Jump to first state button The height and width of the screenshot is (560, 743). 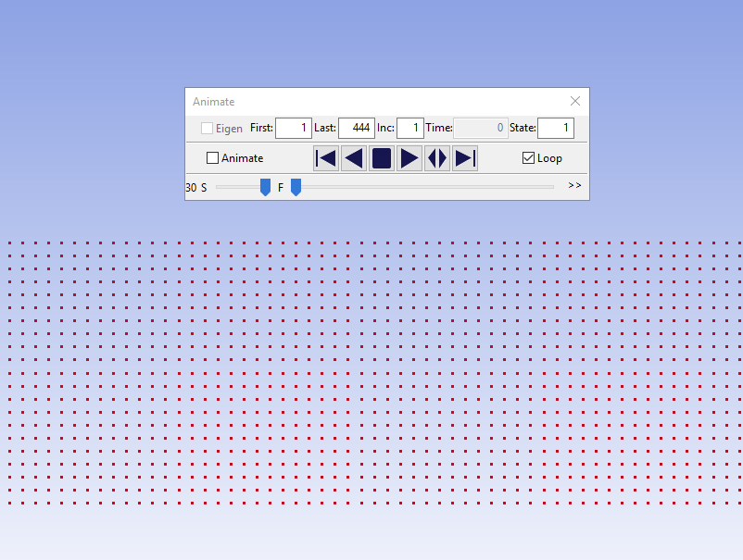[326, 158]
